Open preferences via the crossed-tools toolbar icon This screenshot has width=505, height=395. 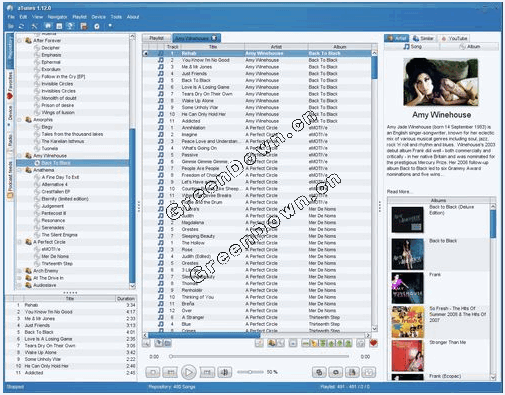tap(34, 26)
